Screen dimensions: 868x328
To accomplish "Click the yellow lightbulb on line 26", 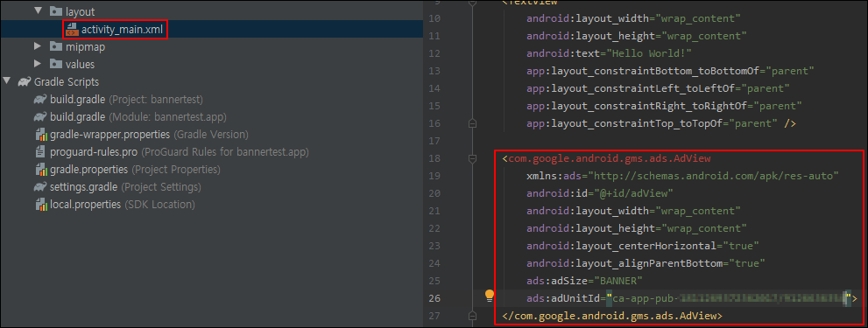I will pos(490,296).
